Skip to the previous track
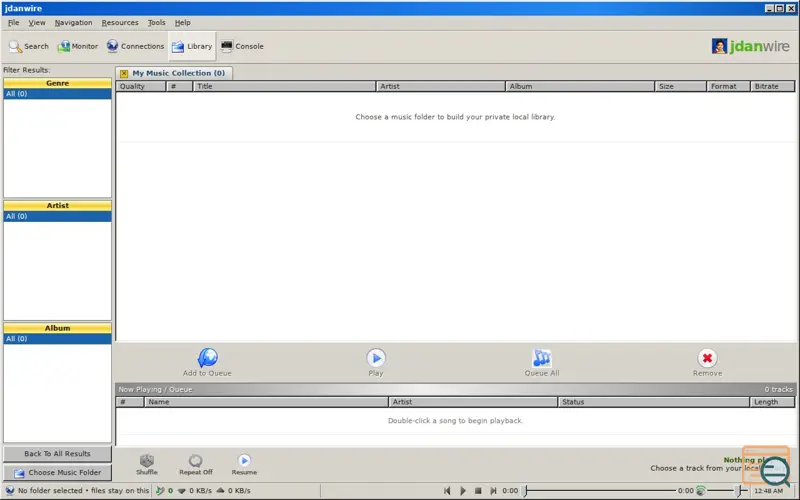The height and width of the screenshot is (500, 800). (447, 491)
